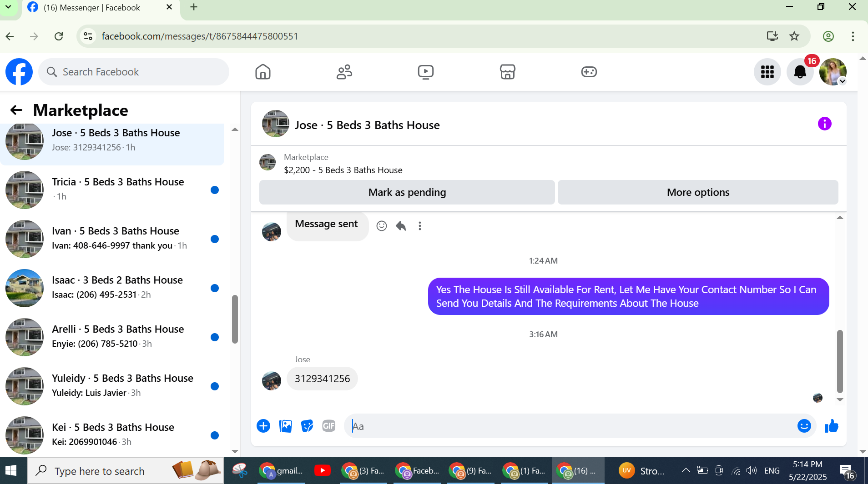Open the Facebook menu grid icon
The image size is (868, 484).
pyautogui.click(x=767, y=72)
